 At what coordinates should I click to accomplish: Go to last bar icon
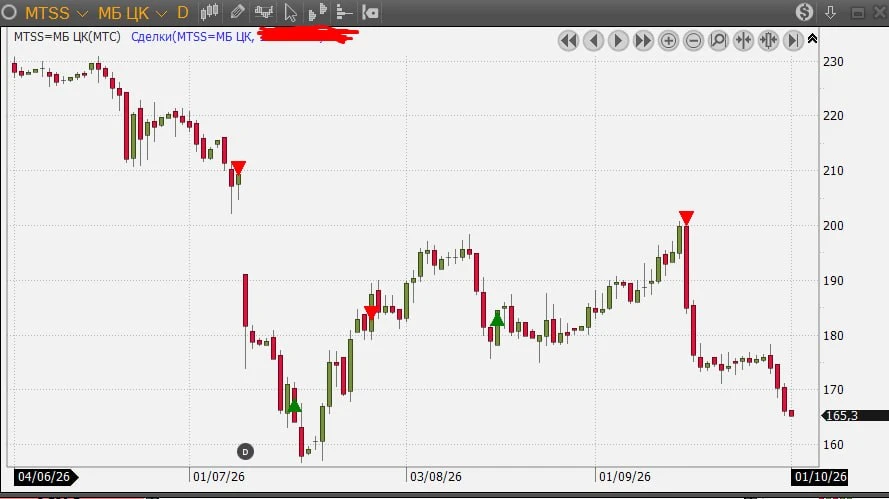[793, 41]
